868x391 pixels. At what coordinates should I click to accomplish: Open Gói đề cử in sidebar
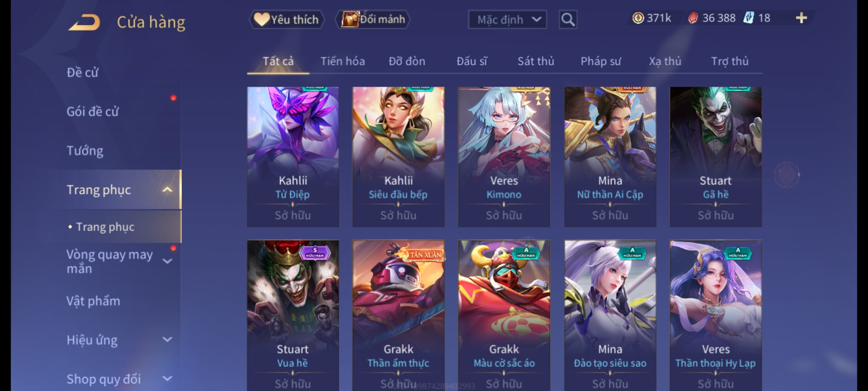click(93, 112)
